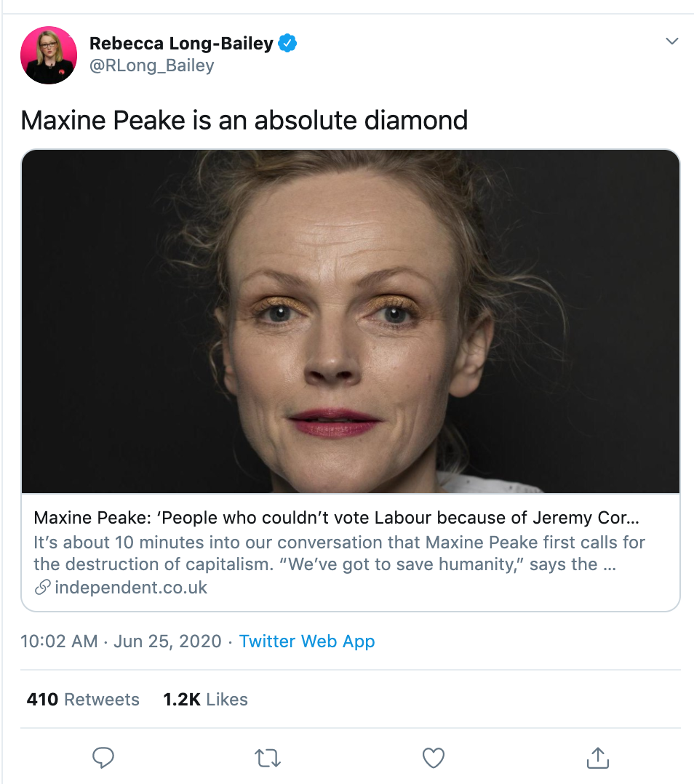Open Rebecca Long-Bailey's profile avatar
The width and height of the screenshot is (694, 784).
point(49,55)
